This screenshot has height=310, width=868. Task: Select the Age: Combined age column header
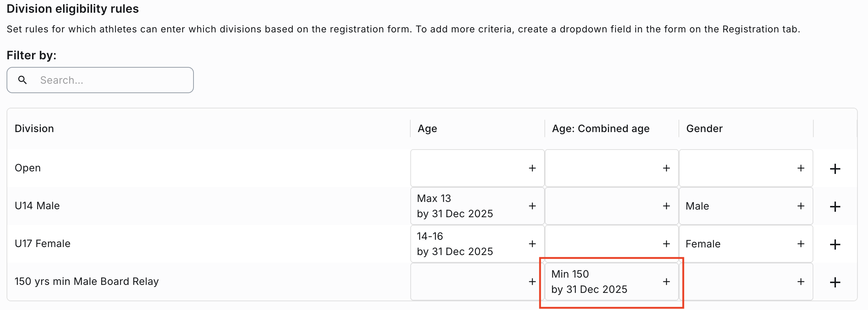click(x=601, y=128)
